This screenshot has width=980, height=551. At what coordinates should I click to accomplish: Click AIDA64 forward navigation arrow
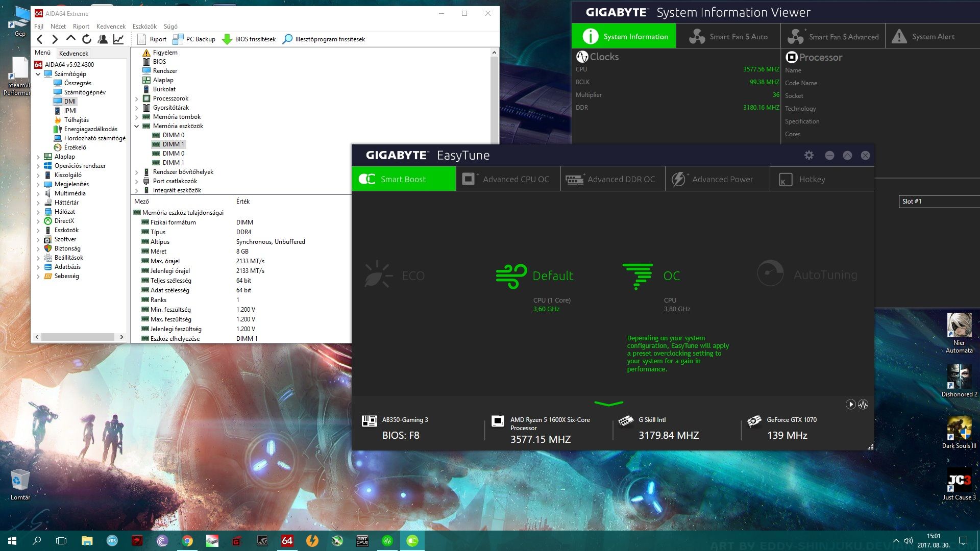pyautogui.click(x=55, y=39)
